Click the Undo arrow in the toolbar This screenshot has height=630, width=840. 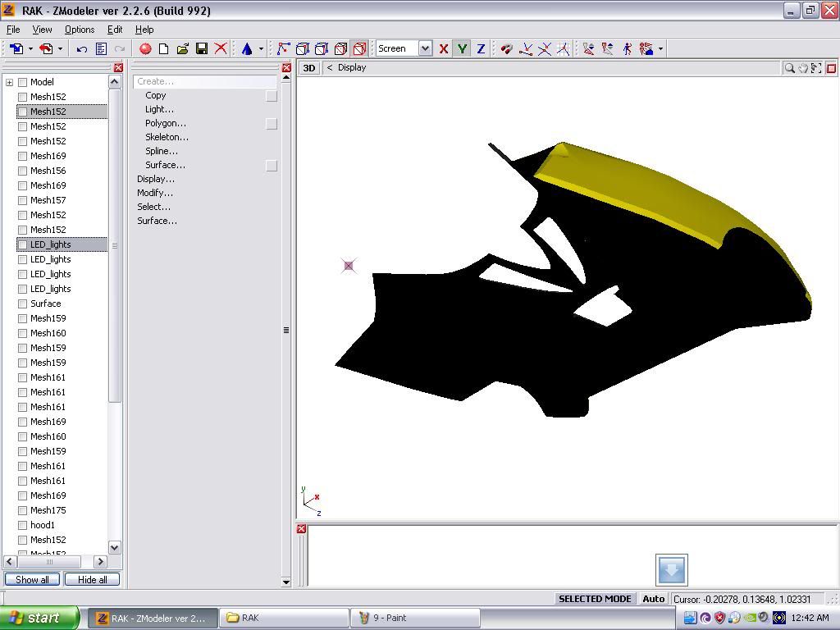pyautogui.click(x=82, y=49)
